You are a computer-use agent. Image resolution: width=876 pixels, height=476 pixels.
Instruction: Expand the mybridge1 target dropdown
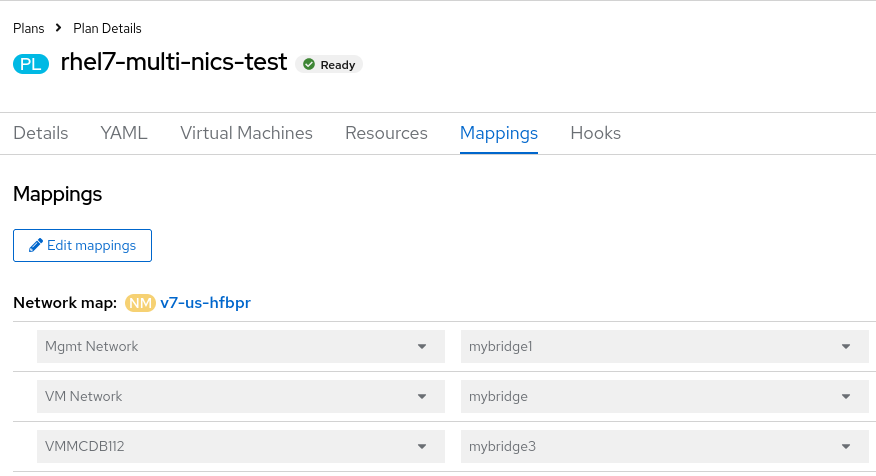(x=664, y=347)
